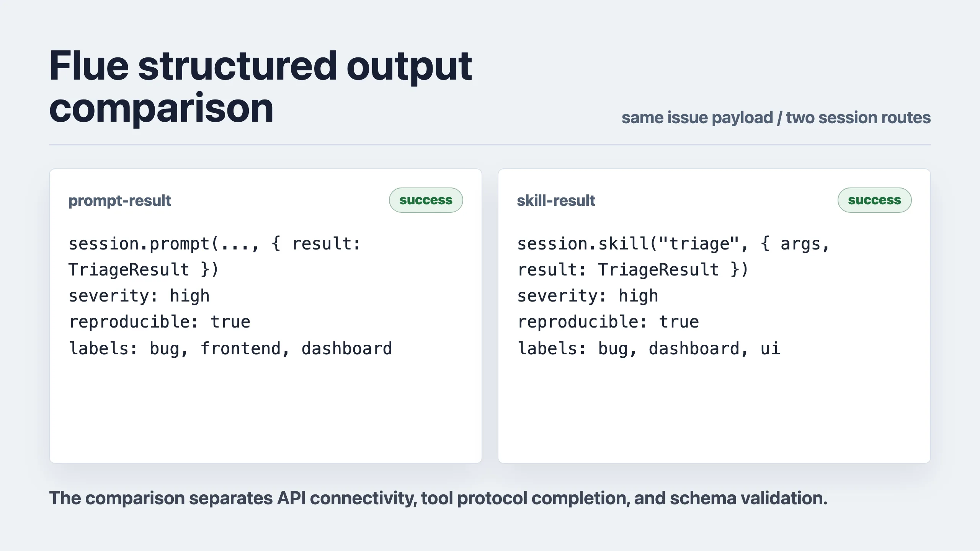Click result: TriageResult }) in skill-result card

coord(632,270)
